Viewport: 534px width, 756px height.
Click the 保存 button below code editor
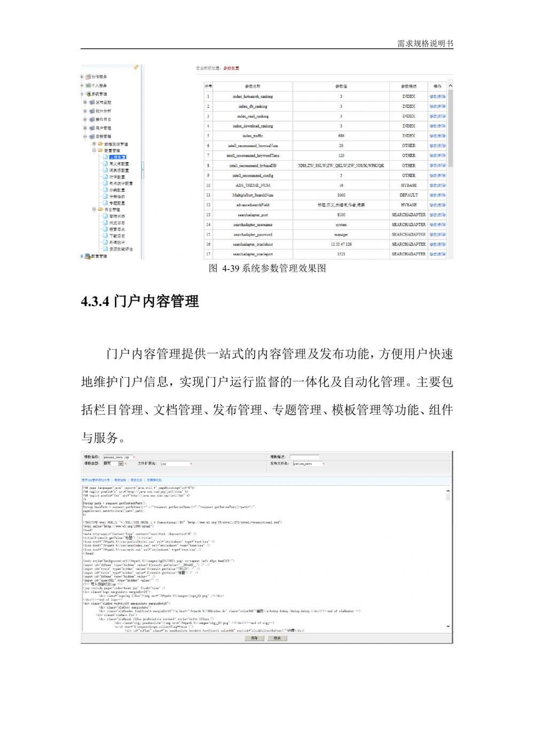coord(254,638)
